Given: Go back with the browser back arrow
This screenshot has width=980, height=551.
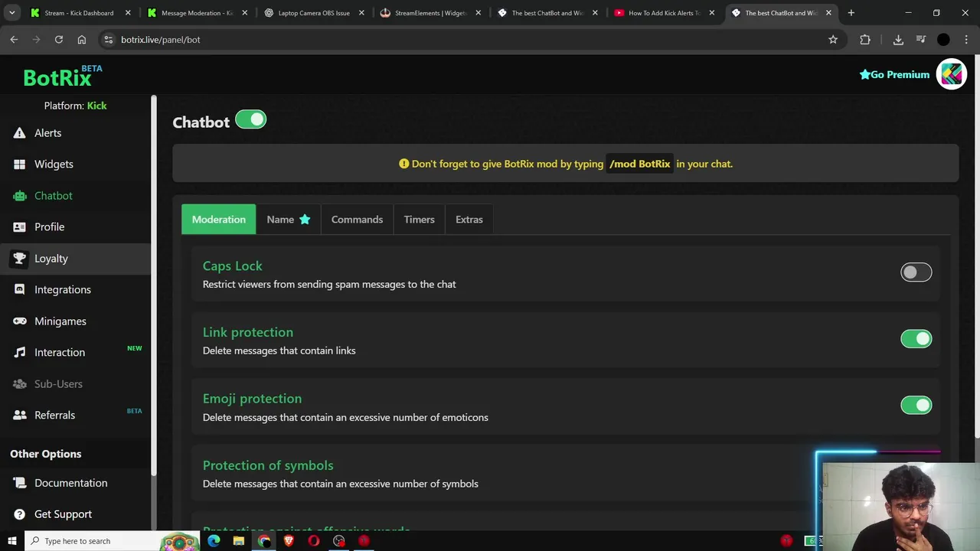Looking at the screenshot, I should pos(14,40).
